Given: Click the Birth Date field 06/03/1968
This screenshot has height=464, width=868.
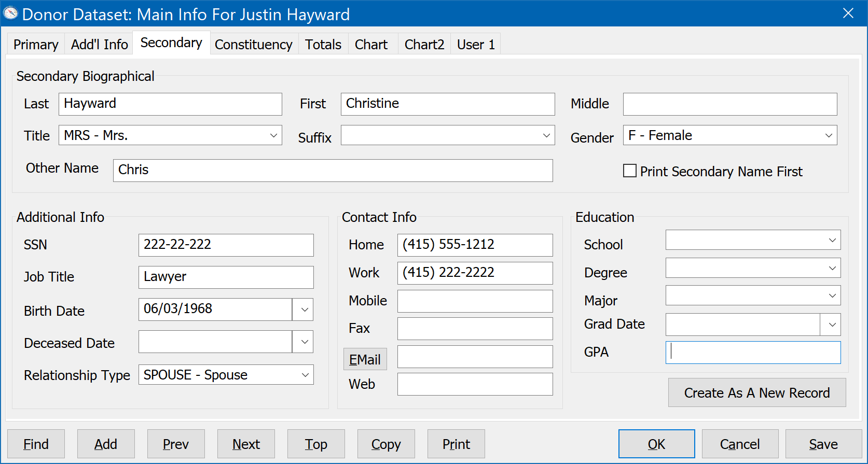Looking at the screenshot, I should pos(215,310).
